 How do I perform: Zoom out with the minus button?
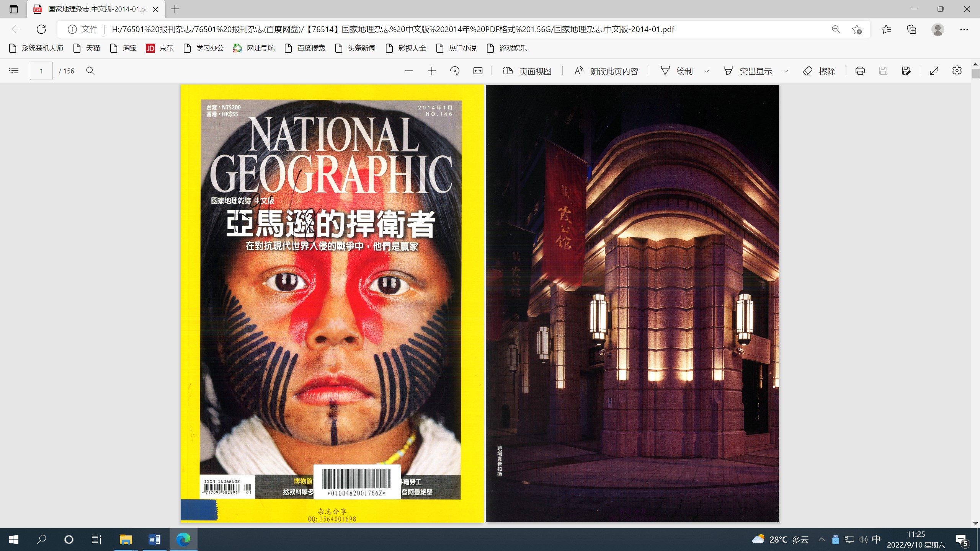pos(409,71)
